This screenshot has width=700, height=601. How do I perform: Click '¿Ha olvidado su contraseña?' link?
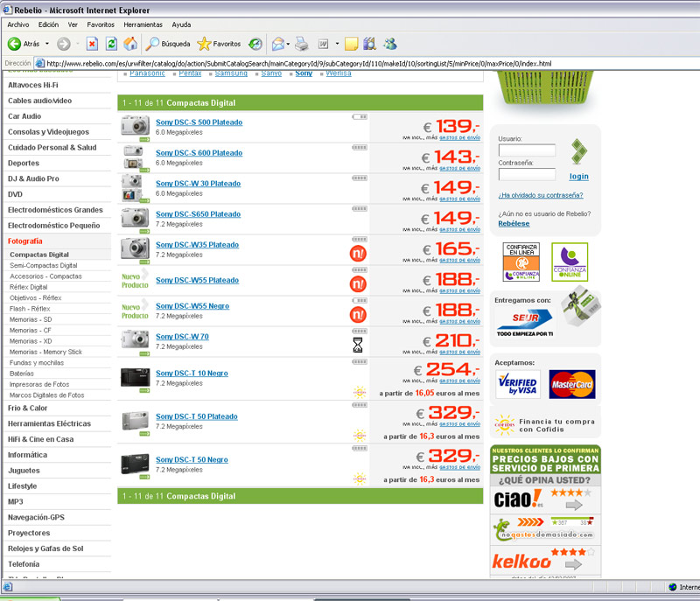[x=541, y=195]
